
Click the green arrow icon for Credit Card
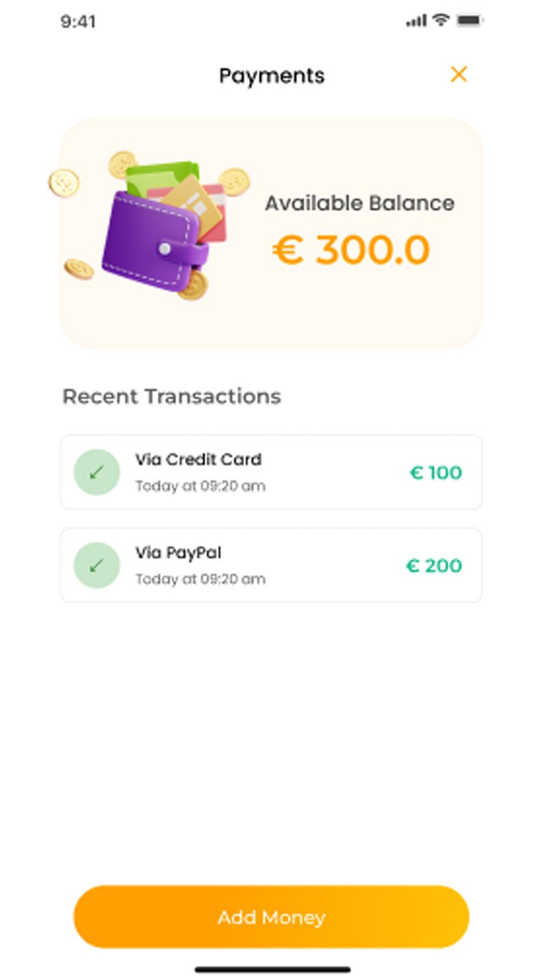tap(96, 472)
